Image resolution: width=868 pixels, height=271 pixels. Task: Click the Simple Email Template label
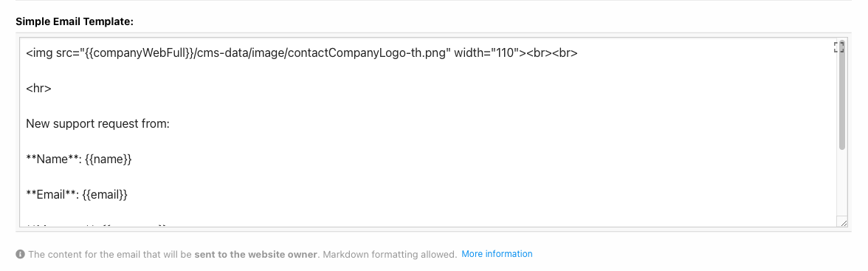[x=75, y=21]
